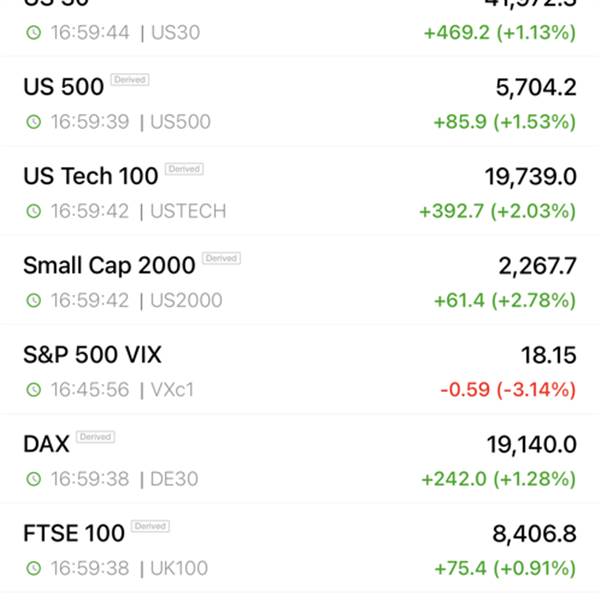
Task: Open the Small Cap 2000 index entry
Action: point(300,281)
